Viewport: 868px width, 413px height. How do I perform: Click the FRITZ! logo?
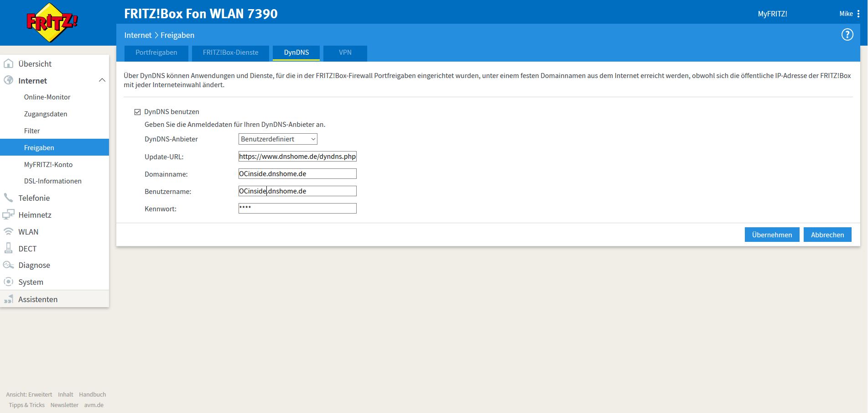[52, 22]
